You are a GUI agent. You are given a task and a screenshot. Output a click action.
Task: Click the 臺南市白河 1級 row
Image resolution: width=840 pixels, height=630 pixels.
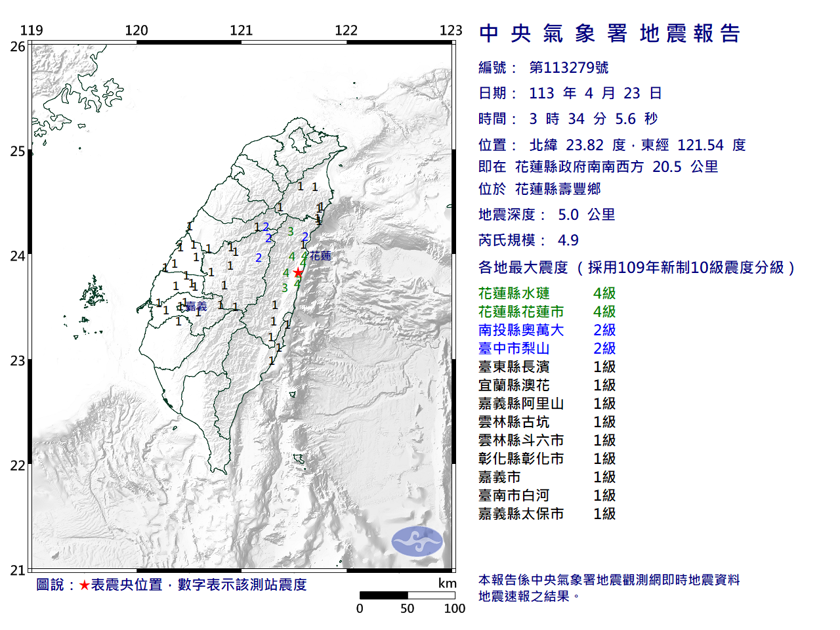point(547,495)
